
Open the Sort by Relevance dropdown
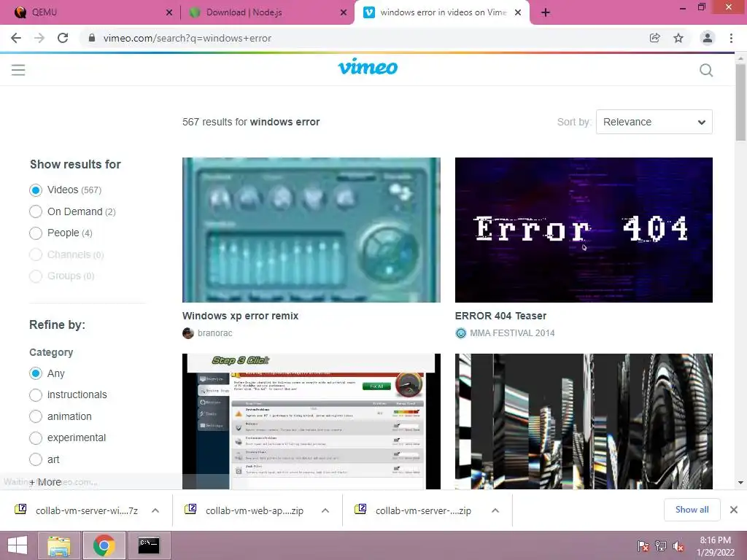654,122
